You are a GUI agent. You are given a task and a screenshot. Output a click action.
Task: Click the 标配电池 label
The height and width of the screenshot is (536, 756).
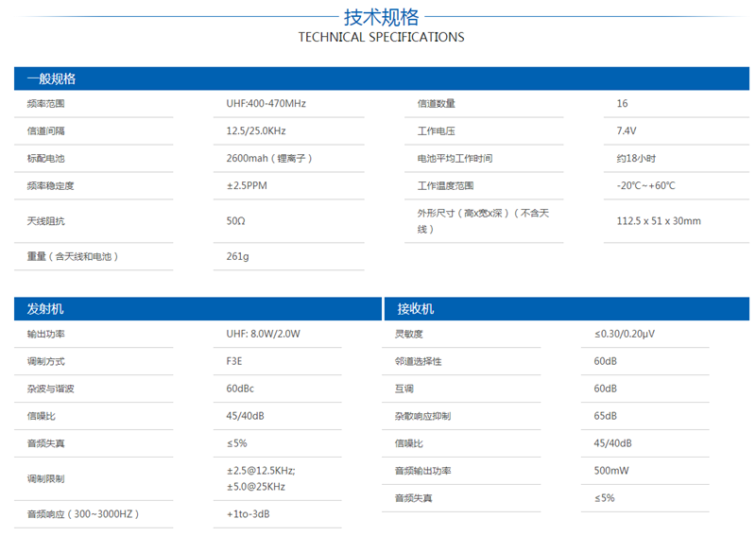pyautogui.click(x=45, y=159)
